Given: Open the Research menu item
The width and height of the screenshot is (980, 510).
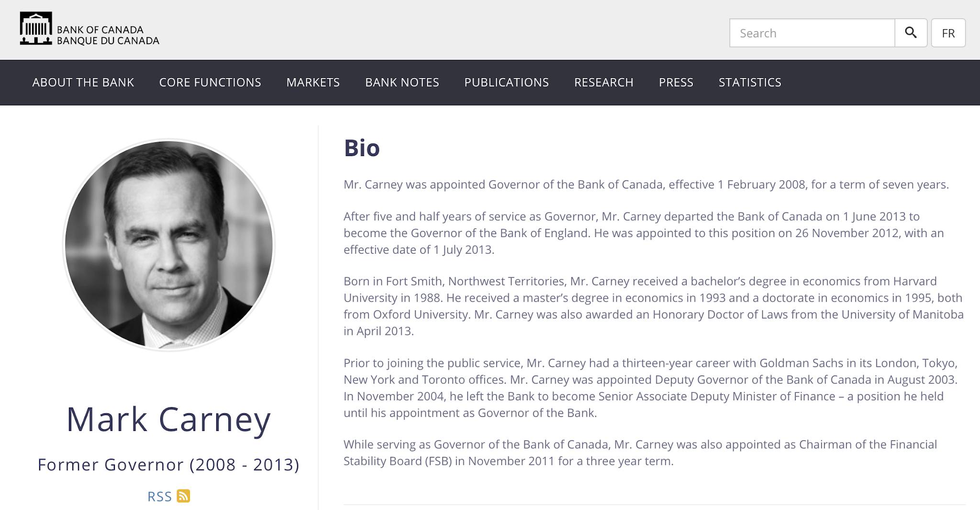Looking at the screenshot, I should [x=604, y=82].
